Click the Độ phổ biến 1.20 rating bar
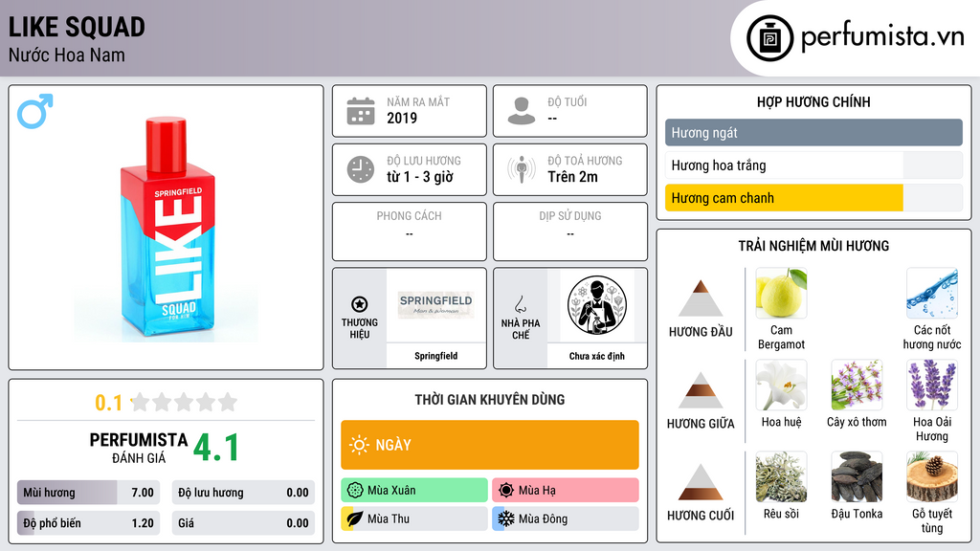This screenshot has width=980, height=551. click(88, 523)
